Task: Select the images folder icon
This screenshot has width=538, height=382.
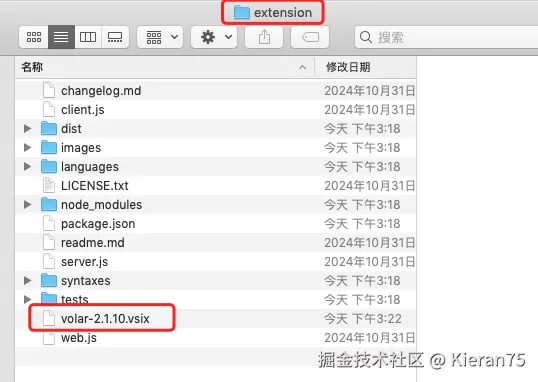Action: pos(49,148)
